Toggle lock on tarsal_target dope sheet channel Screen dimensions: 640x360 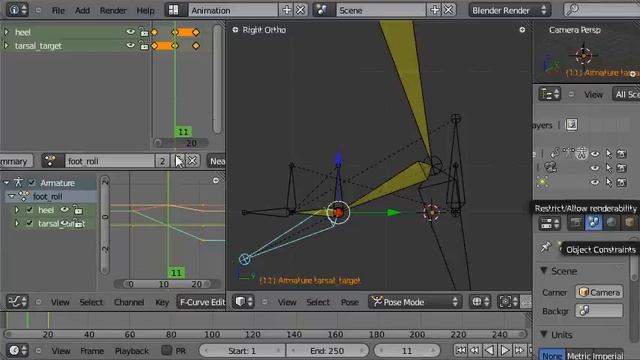[x=143, y=46]
